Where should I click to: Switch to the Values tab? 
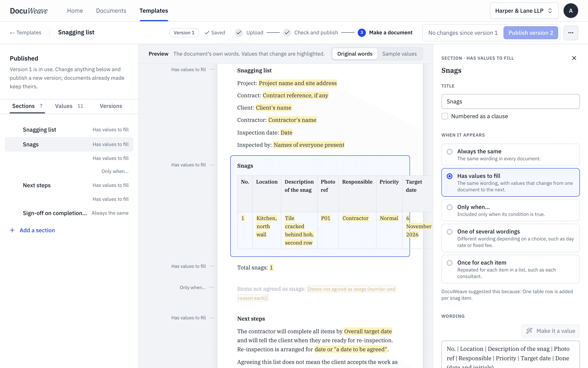[69, 106]
